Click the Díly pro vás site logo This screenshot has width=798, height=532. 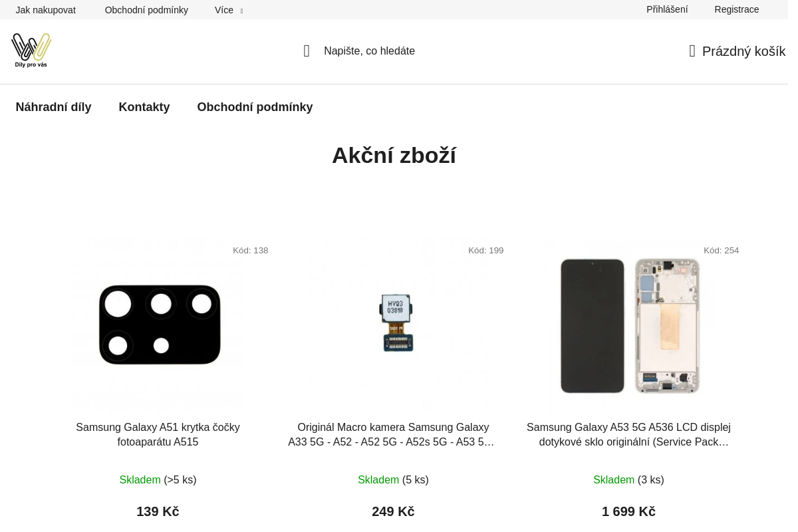(31, 51)
